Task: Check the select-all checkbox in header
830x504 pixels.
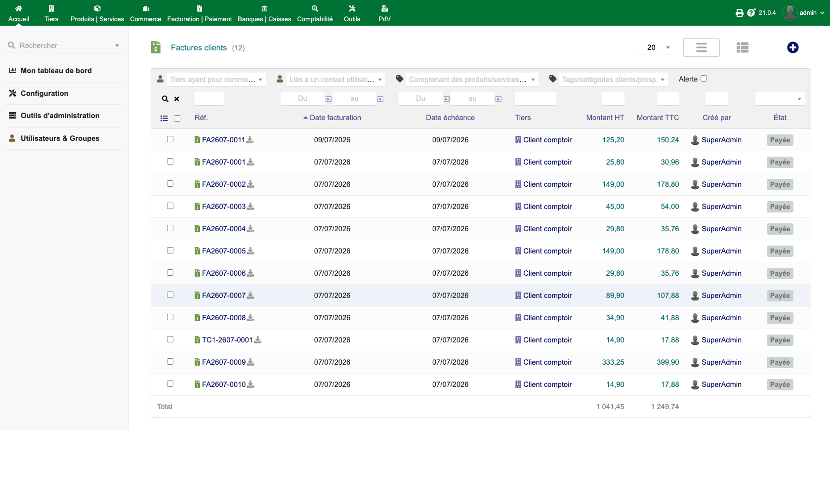Action: click(177, 118)
